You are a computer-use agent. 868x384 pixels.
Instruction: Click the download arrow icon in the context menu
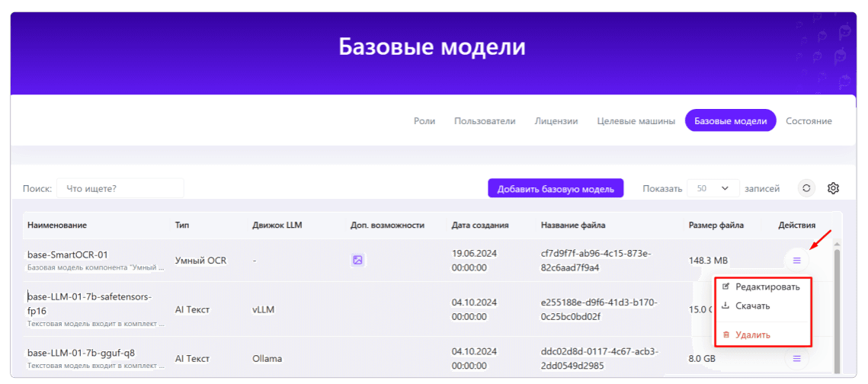click(x=725, y=306)
